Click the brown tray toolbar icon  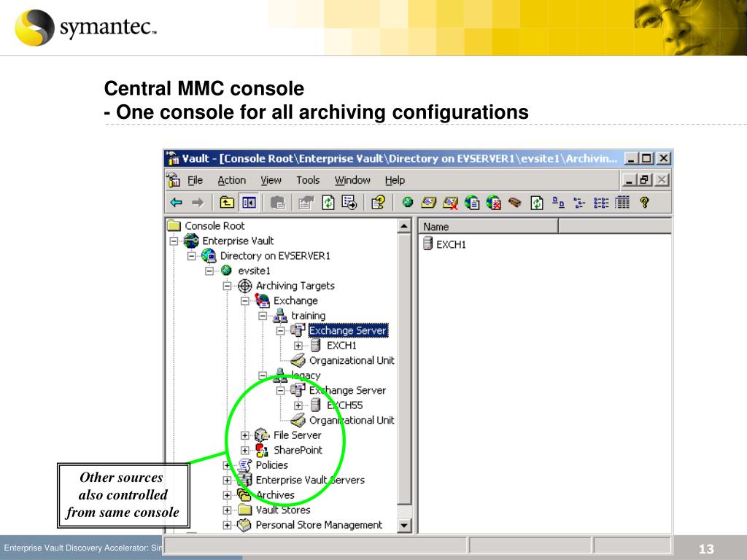click(514, 203)
